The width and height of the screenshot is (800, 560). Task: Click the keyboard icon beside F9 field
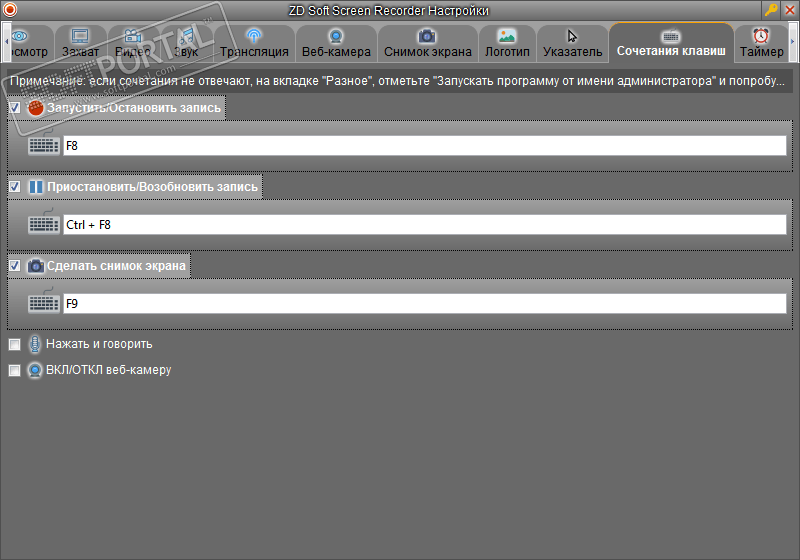pos(44,301)
